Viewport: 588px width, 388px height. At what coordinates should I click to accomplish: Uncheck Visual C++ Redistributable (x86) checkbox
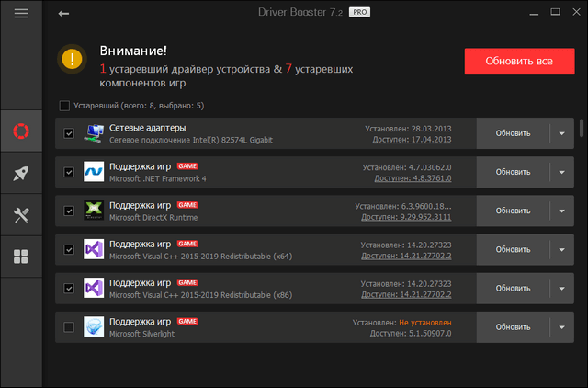[69, 288]
